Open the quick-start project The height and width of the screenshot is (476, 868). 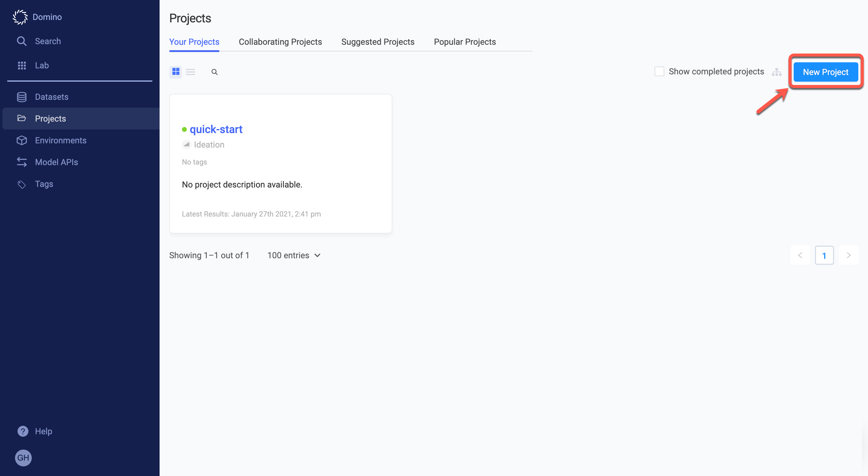[x=216, y=129]
